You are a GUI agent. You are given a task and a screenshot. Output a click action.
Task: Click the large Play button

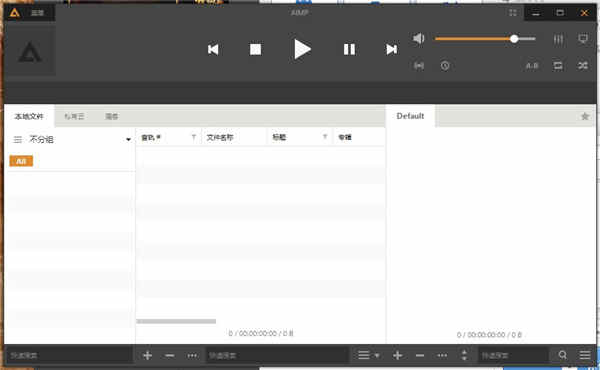302,49
